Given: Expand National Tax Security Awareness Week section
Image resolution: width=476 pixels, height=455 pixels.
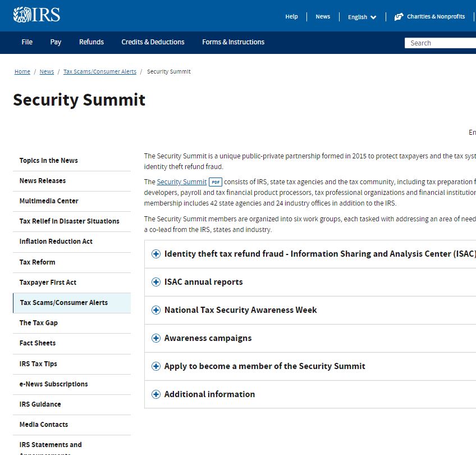Looking at the screenshot, I should click(x=310, y=310).
